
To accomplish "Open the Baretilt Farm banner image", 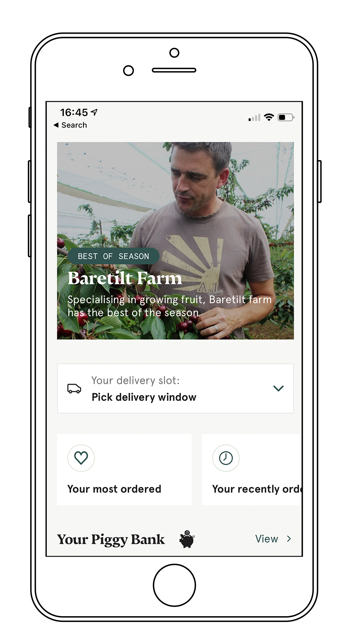I will pos(175,241).
